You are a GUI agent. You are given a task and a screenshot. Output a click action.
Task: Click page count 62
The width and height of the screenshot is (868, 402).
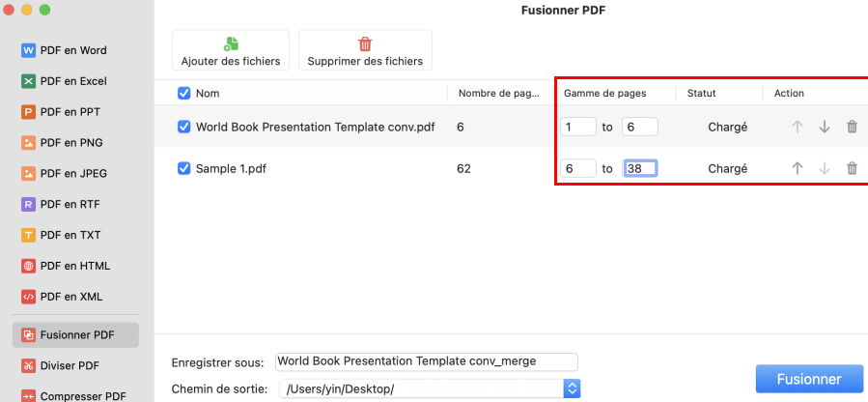(463, 168)
